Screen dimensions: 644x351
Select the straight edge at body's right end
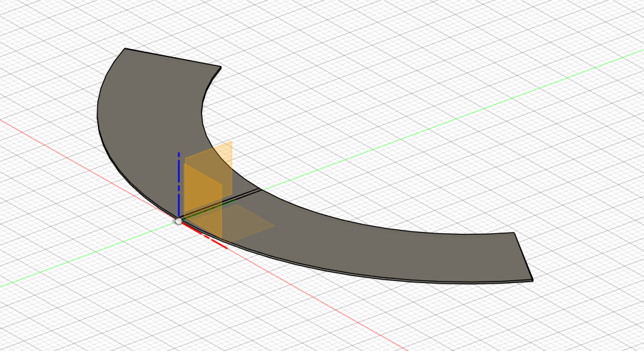point(523,256)
